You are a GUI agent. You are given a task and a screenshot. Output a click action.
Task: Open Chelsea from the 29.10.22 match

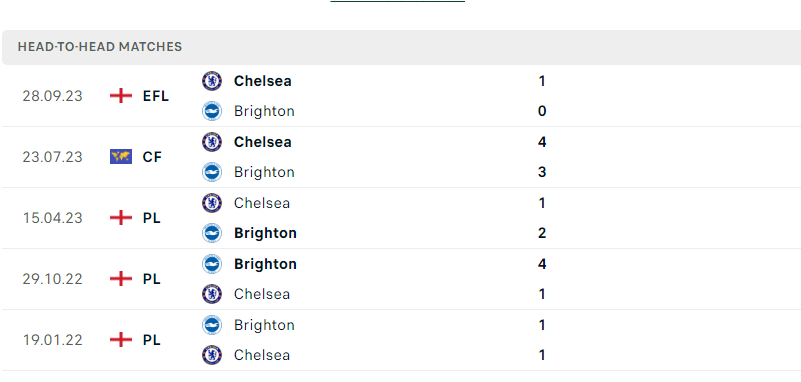[262, 294]
